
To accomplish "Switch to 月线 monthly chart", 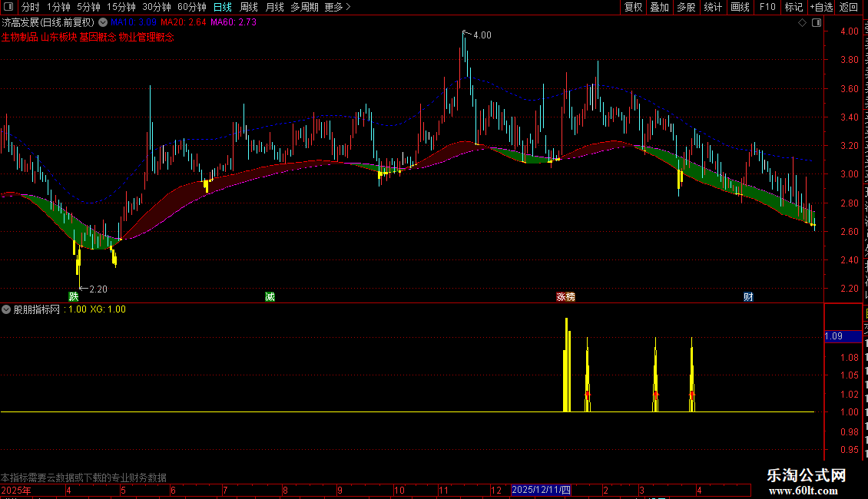I will point(274,7).
